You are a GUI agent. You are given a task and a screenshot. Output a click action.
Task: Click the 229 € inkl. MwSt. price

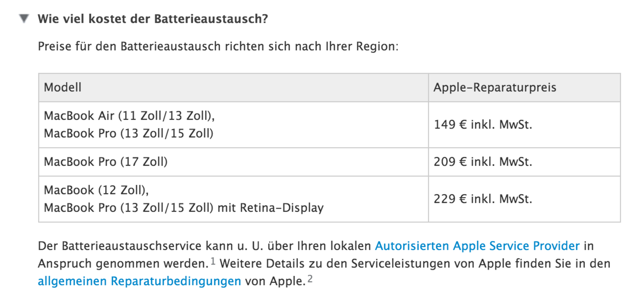tap(483, 199)
